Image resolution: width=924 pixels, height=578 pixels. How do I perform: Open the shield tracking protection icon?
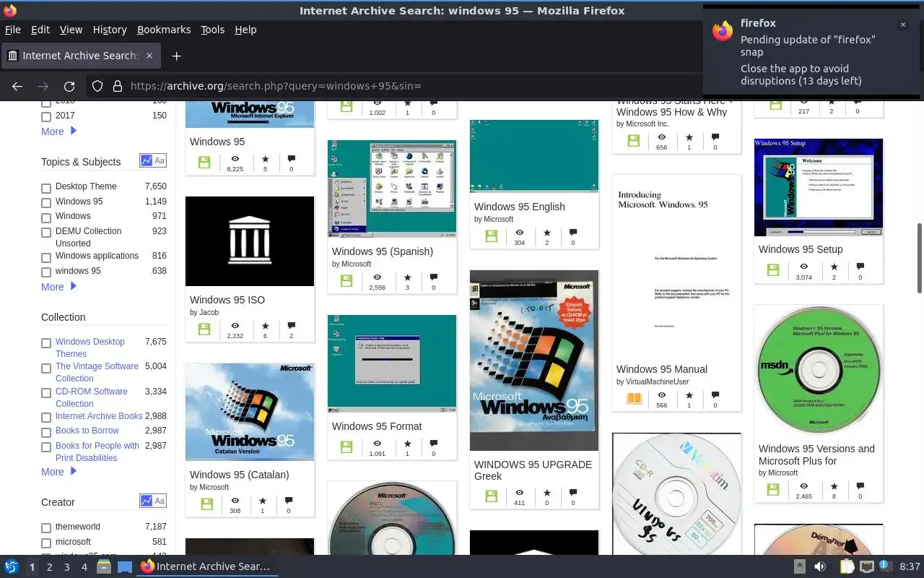(x=97, y=86)
